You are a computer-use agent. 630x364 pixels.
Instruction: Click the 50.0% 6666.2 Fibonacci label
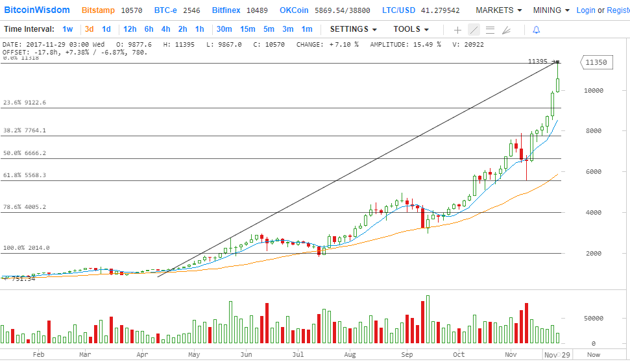(25, 153)
